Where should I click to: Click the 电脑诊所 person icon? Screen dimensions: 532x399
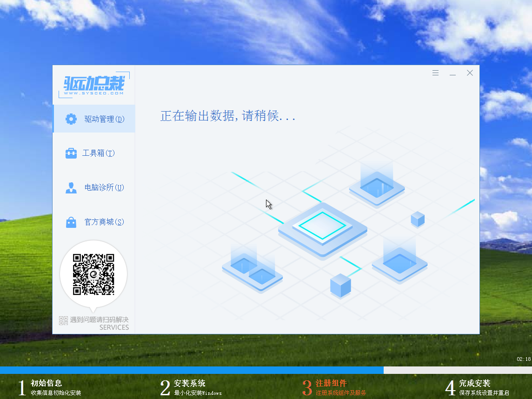click(x=71, y=187)
